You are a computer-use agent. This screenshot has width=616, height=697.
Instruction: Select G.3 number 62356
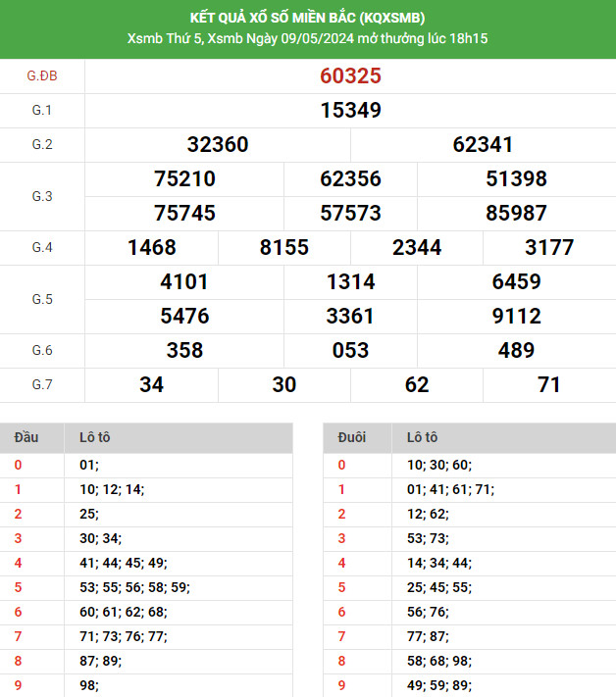[x=350, y=178]
